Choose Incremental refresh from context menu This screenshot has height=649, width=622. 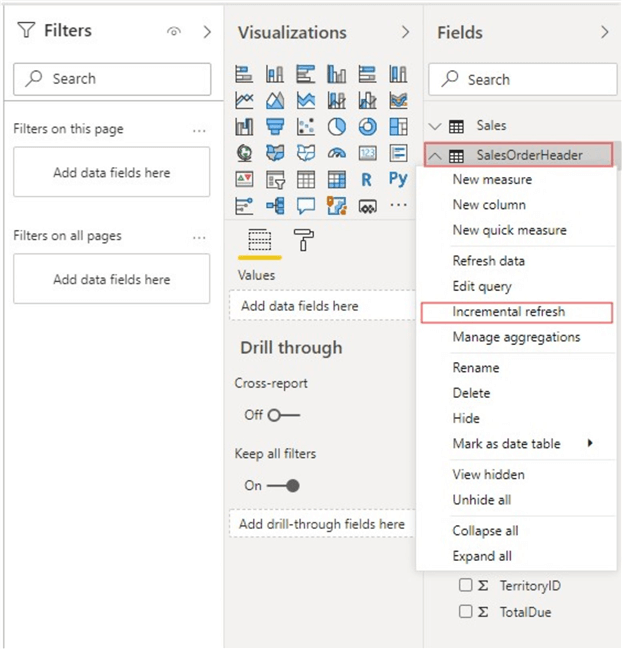pyautogui.click(x=508, y=312)
